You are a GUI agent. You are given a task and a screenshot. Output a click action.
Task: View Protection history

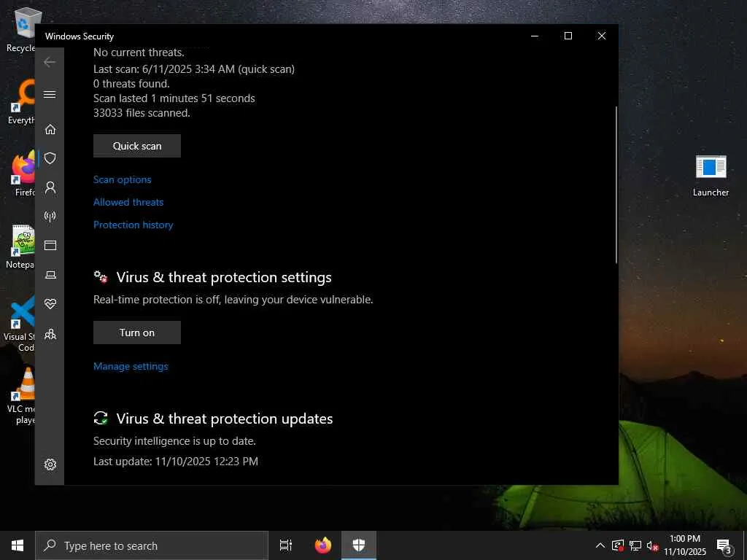(x=133, y=225)
